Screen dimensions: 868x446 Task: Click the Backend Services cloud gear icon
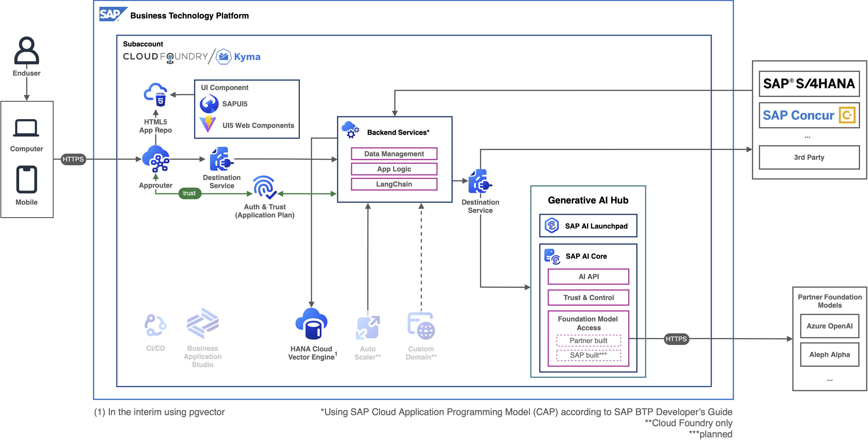click(x=351, y=130)
